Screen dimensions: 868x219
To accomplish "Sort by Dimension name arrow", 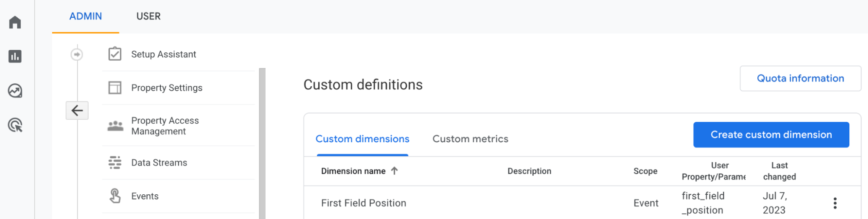I will pyautogui.click(x=394, y=171).
